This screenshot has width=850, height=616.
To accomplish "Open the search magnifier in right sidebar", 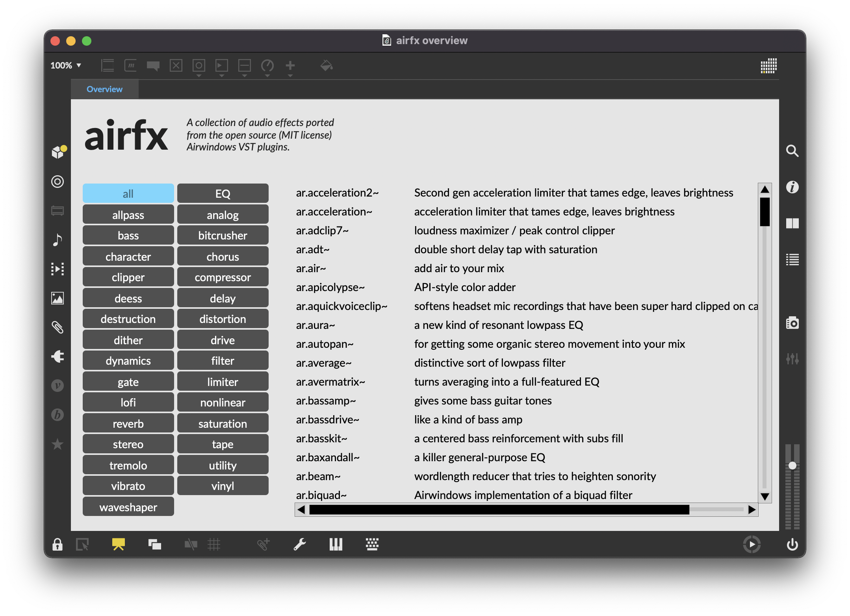I will (x=792, y=151).
